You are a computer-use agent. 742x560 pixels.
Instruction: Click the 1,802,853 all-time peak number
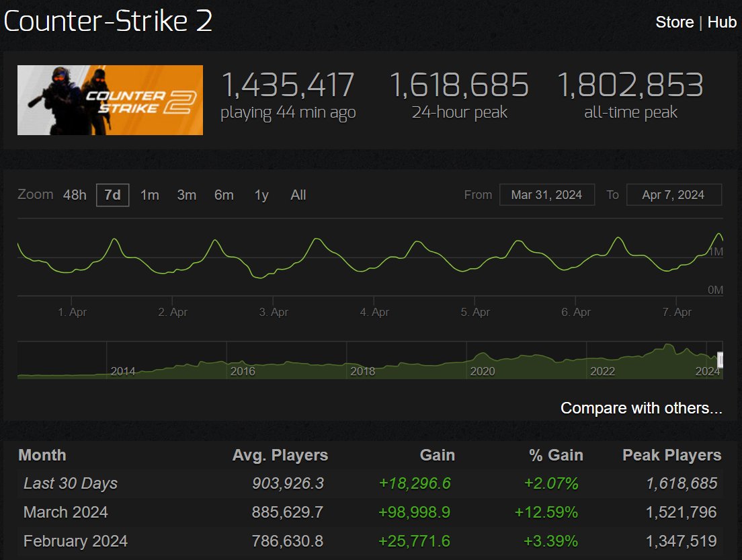(x=630, y=85)
